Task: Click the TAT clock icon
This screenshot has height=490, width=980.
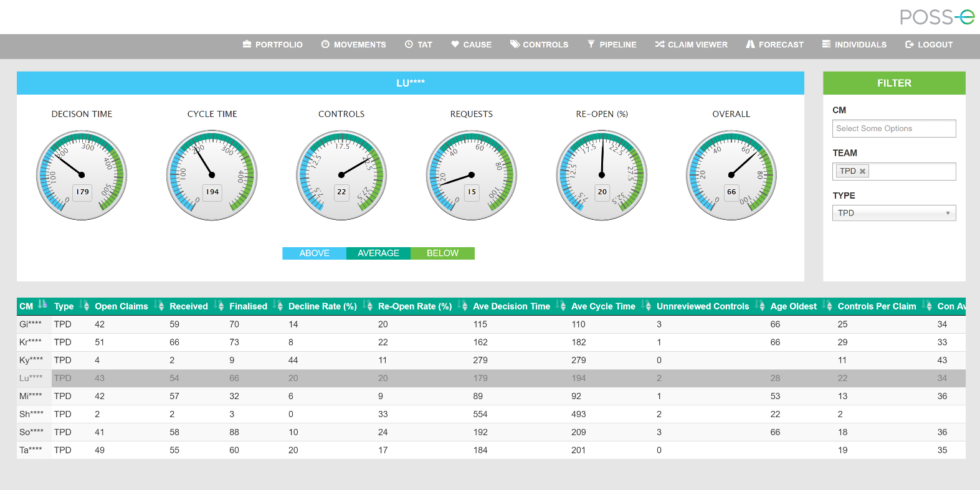Action: [x=409, y=44]
